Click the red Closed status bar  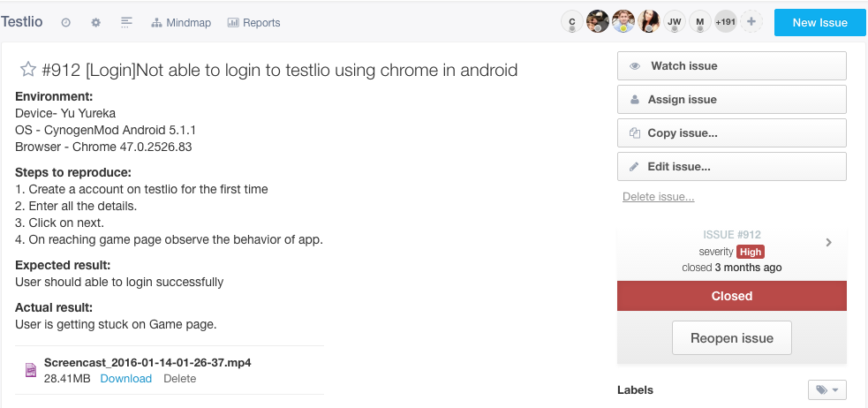pyautogui.click(x=731, y=296)
